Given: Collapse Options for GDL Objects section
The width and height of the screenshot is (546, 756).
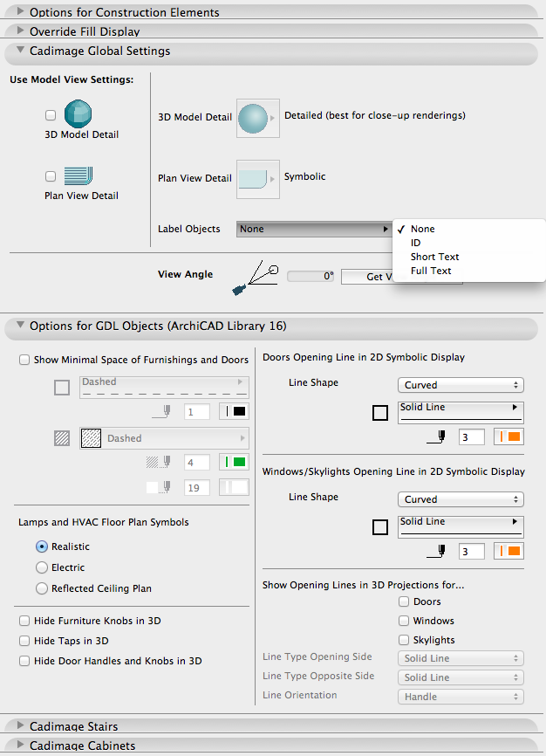Looking at the screenshot, I should coord(20,325).
